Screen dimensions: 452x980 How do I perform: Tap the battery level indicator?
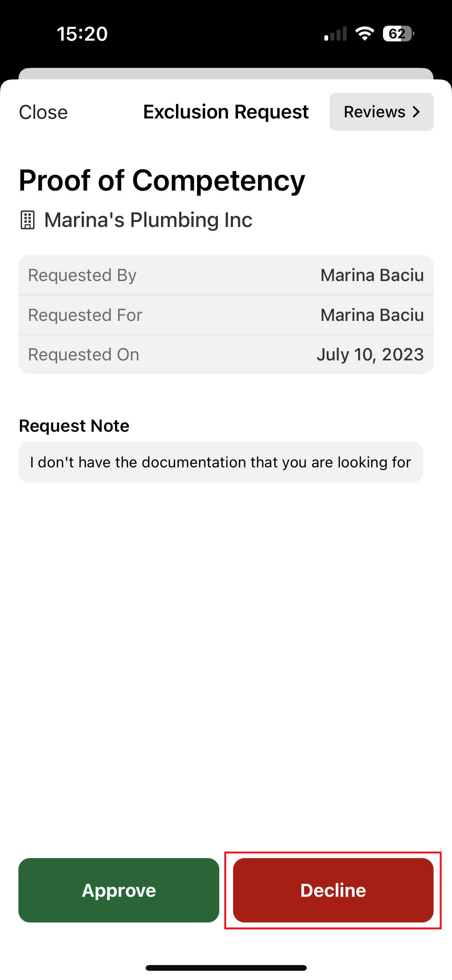[398, 34]
